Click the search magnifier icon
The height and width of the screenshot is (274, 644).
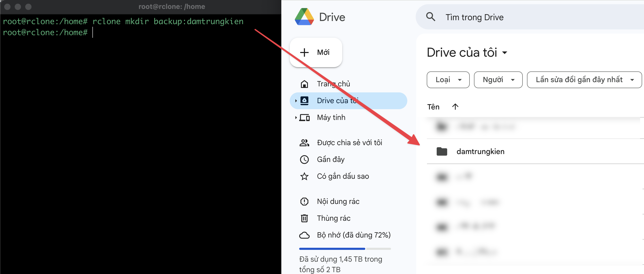tap(431, 17)
